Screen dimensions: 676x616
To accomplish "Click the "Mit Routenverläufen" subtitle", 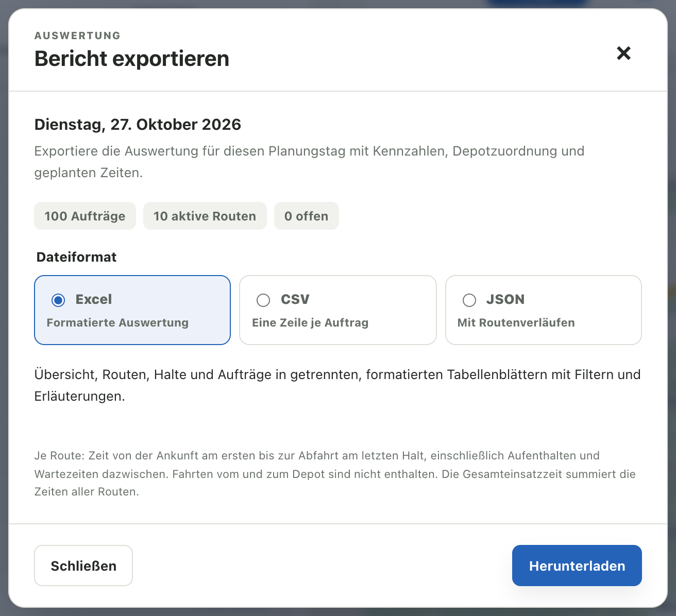I will (x=516, y=322).
